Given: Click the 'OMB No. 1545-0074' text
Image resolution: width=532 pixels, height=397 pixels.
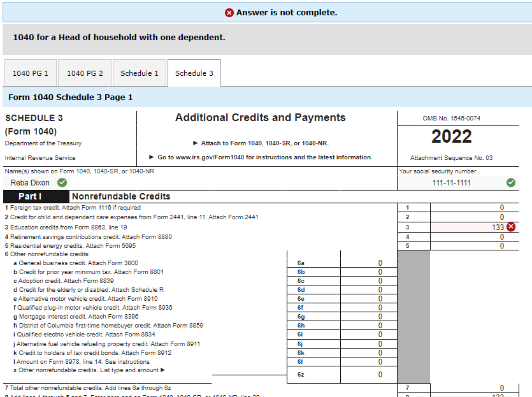Looking at the screenshot, I should coord(451,119).
